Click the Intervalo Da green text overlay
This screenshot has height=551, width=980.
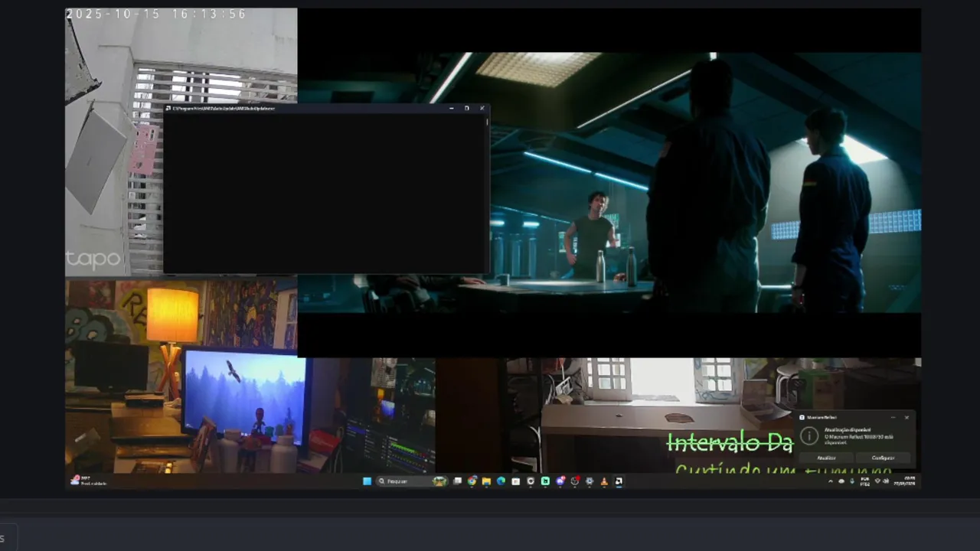(730, 442)
